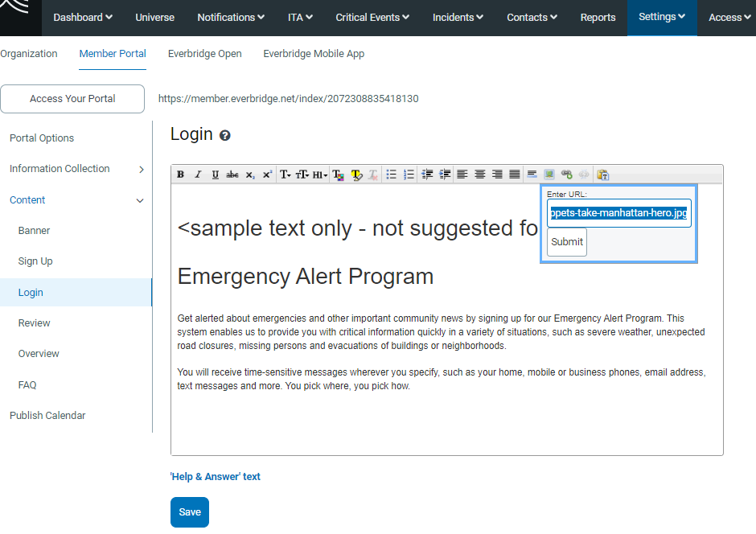Insert a bulleted list

[391, 175]
